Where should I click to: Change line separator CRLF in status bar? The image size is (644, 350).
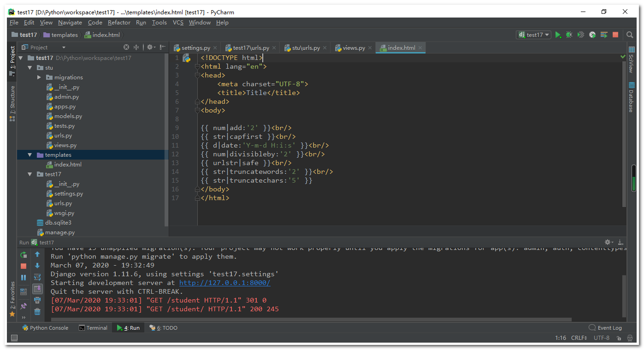click(x=579, y=338)
